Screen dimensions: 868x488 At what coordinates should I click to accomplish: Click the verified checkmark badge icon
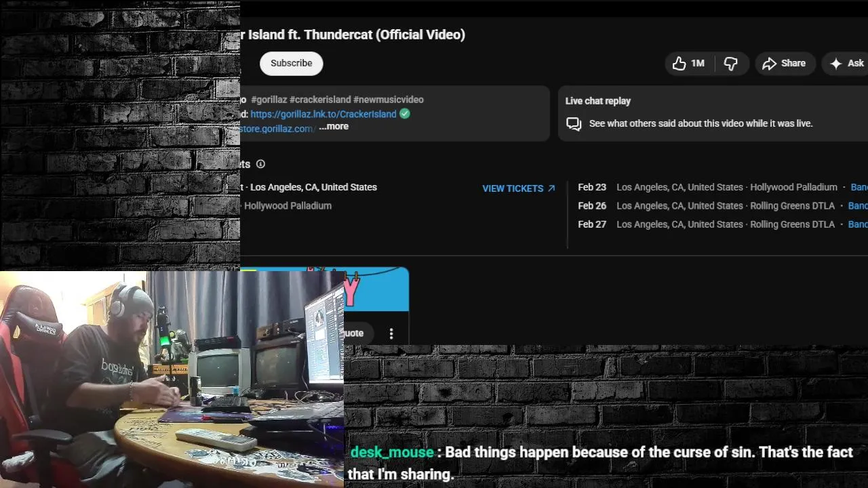(405, 114)
